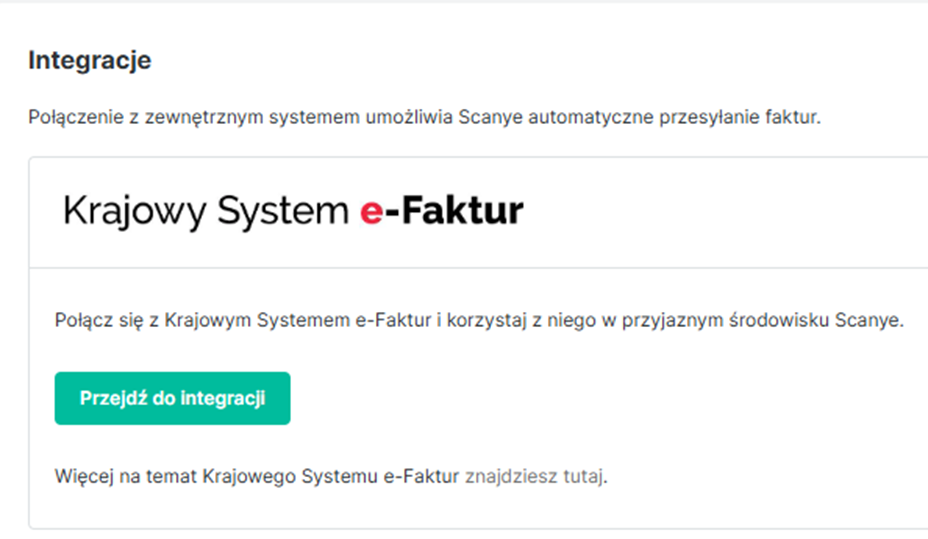
Task: Click the Krajowy System e-Faktur logo
Action: click(x=293, y=212)
